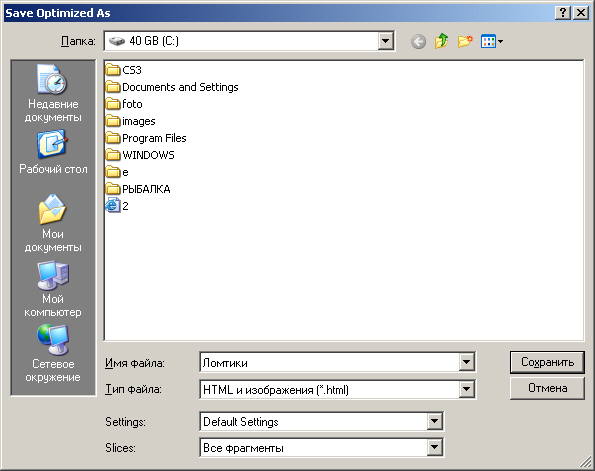The width and height of the screenshot is (595, 471).
Task: Click the '40 GB (C:)' drive text
Action: click(154, 41)
